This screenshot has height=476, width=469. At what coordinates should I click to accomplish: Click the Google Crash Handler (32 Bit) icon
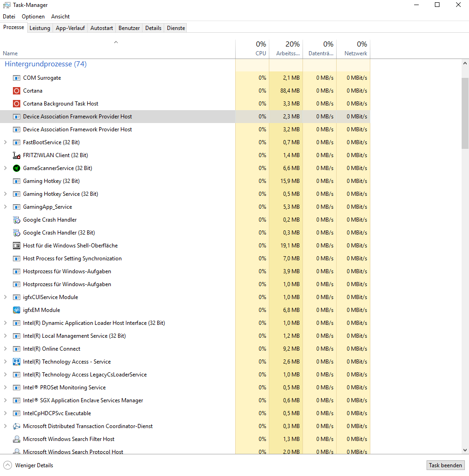(x=17, y=233)
